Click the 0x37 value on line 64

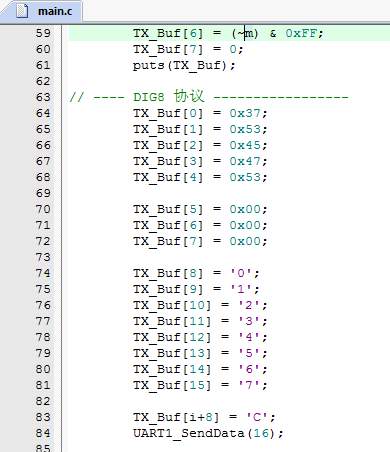coord(245,113)
